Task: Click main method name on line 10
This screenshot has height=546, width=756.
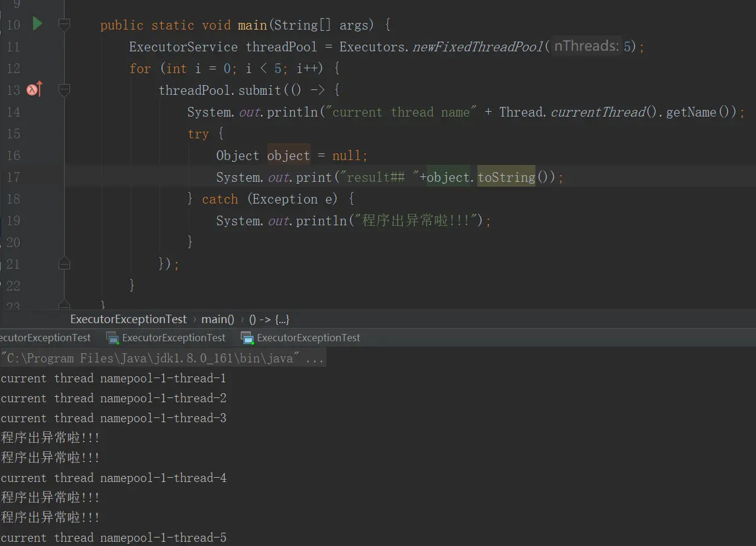Action: click(253, 25)
